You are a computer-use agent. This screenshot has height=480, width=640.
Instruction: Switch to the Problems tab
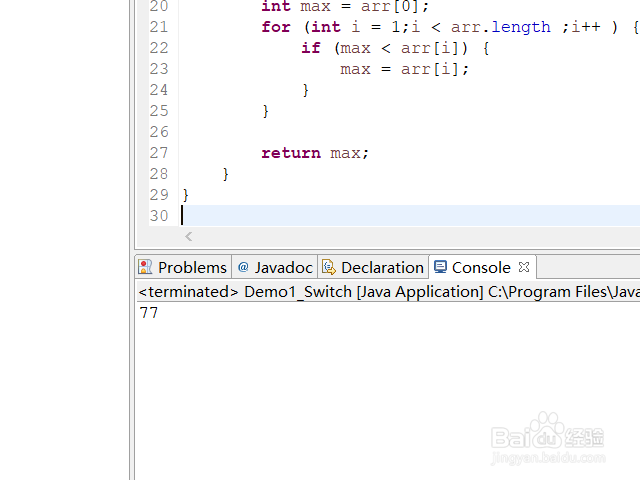click(182, 268)
